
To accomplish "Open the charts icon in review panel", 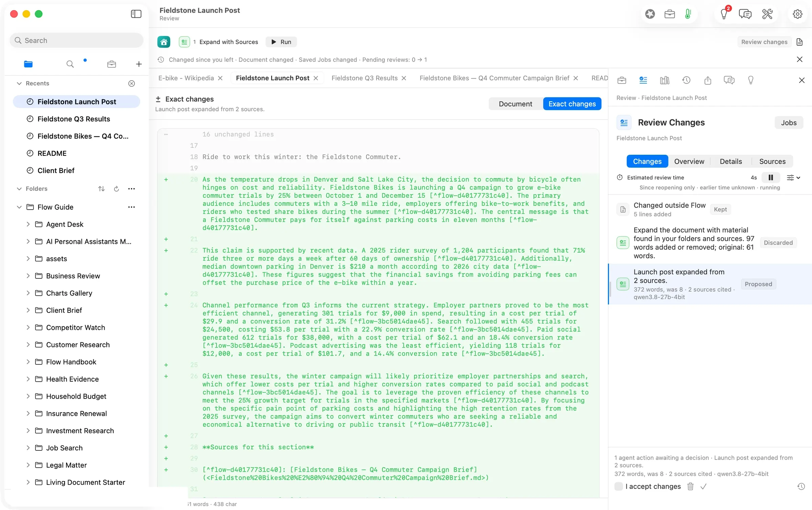I will coord(664,80).
